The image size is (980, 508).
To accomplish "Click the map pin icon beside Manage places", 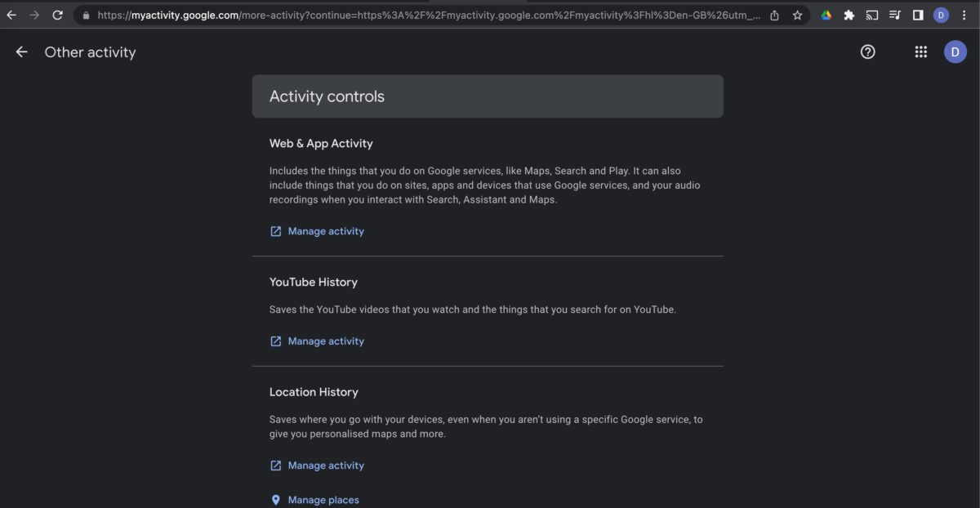I will pos(276,500).
